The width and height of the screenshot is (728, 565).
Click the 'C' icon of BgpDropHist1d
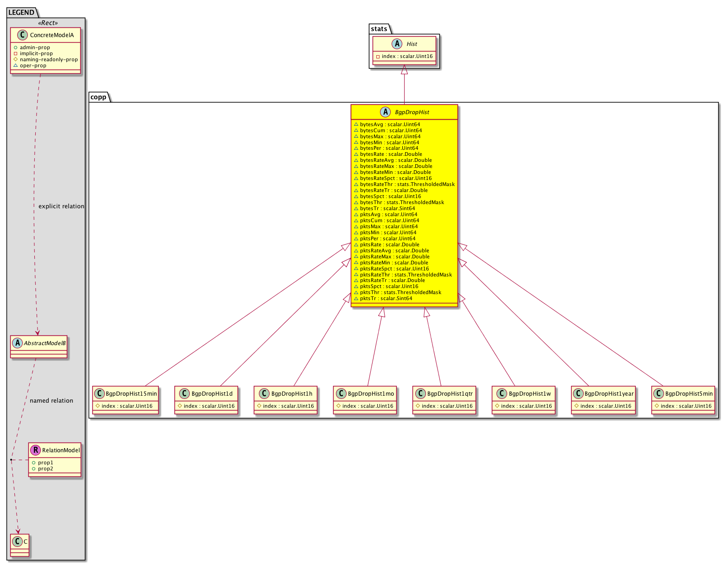coord(184,394)
